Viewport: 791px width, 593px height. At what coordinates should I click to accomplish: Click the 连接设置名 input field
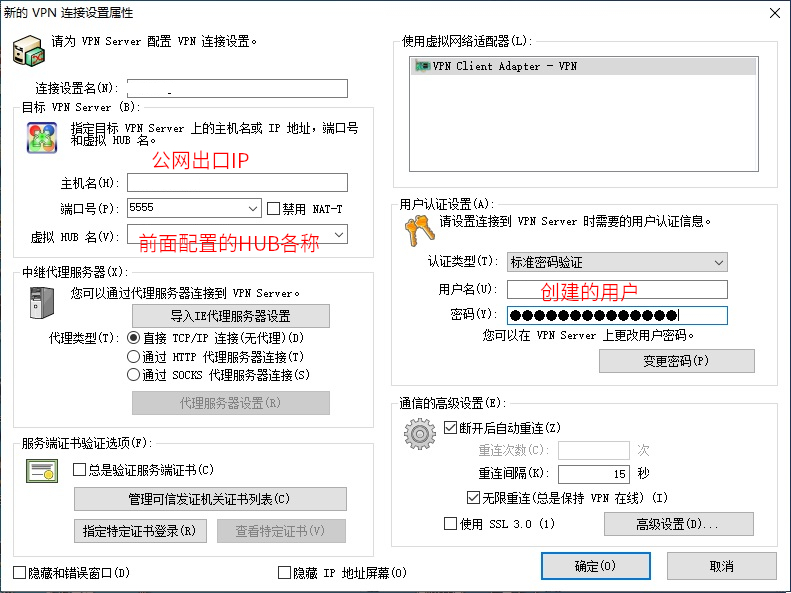coord(237,88)
